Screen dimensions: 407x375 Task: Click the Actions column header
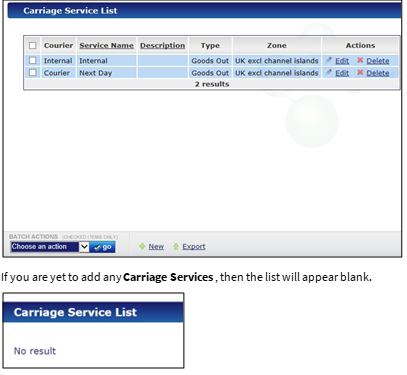point(360,45)
